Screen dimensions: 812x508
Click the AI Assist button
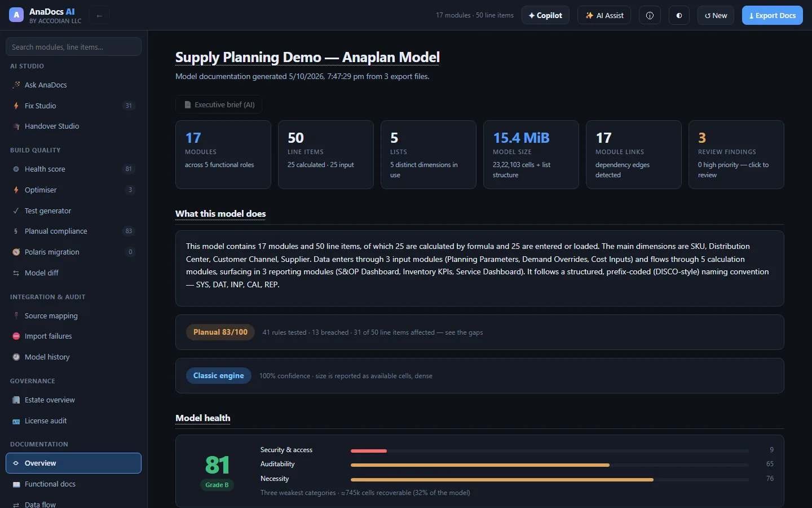[x=604, y=15]
